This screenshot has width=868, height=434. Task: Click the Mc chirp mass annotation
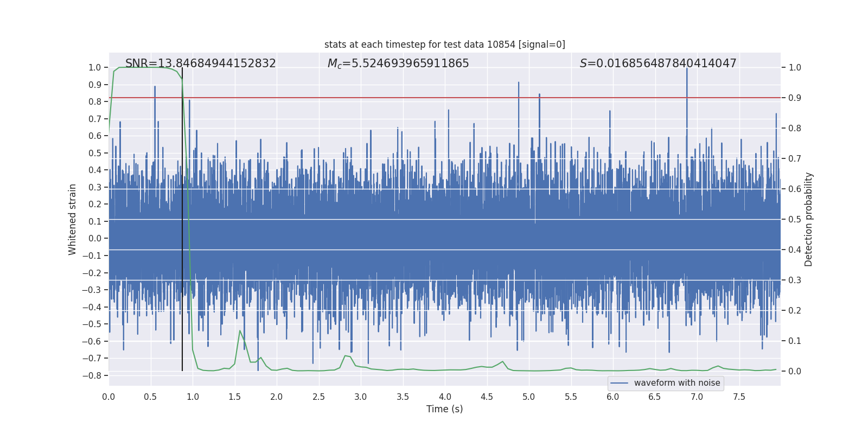coord(398,63)
